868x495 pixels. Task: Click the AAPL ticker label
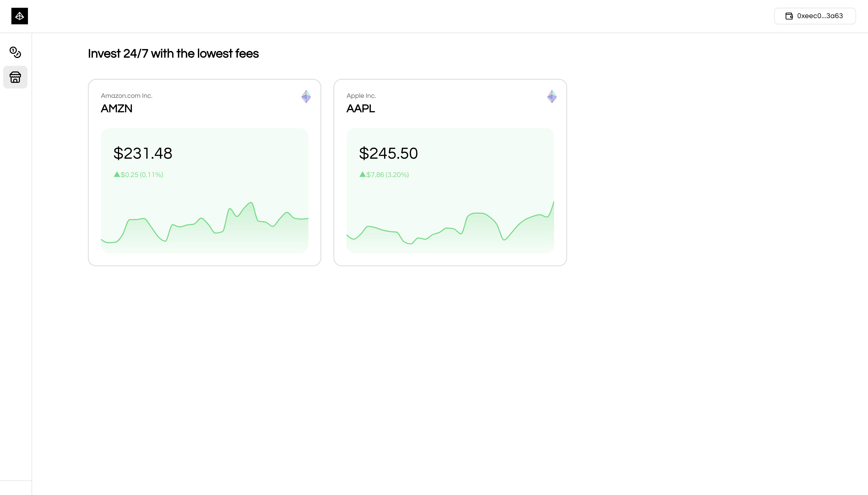point(360,109)
